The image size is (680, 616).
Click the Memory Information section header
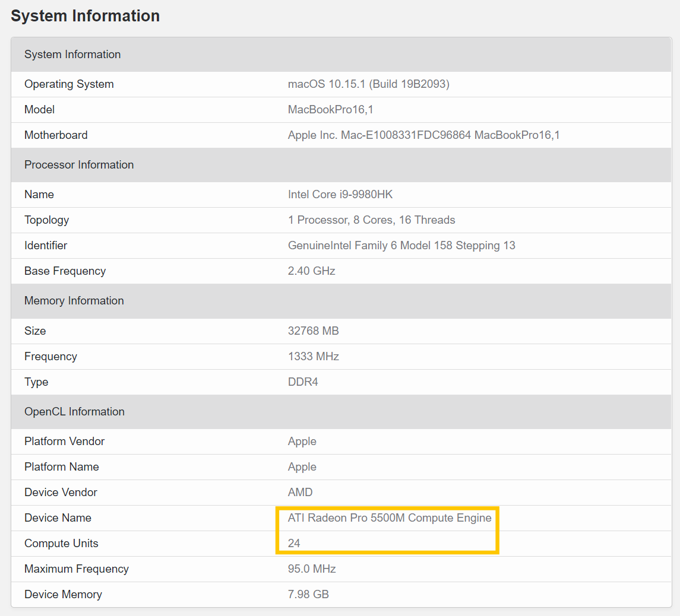coord(74,301)
